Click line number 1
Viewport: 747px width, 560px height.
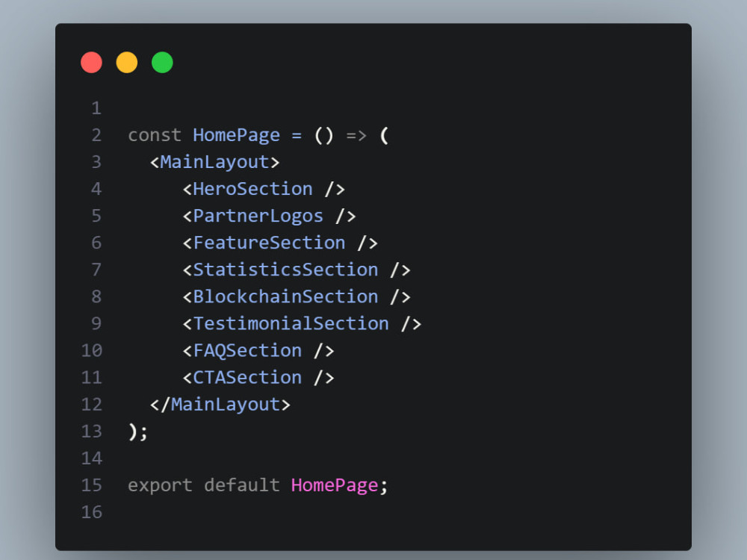(96, 108)
